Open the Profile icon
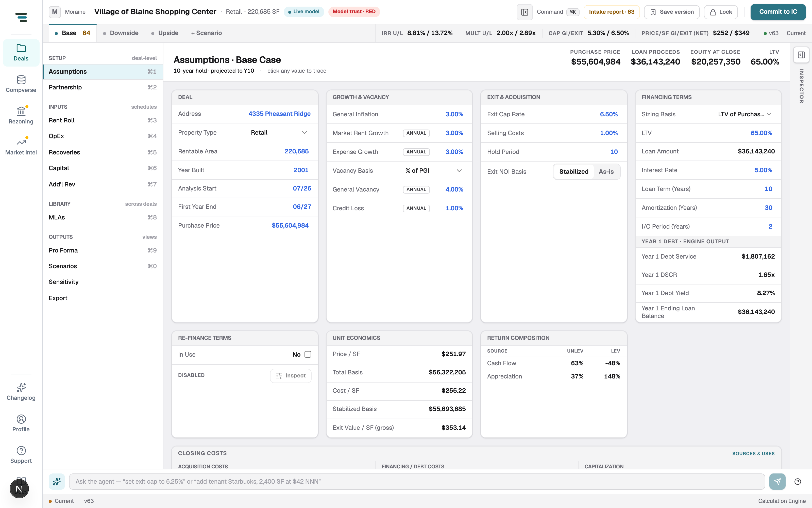Screen dimensions: 812x508 (21, 419)
